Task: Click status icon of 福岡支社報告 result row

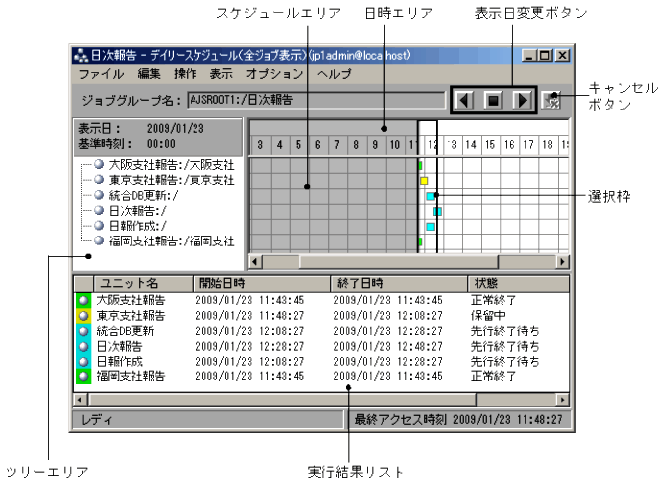Action: [x=83, y=376]
